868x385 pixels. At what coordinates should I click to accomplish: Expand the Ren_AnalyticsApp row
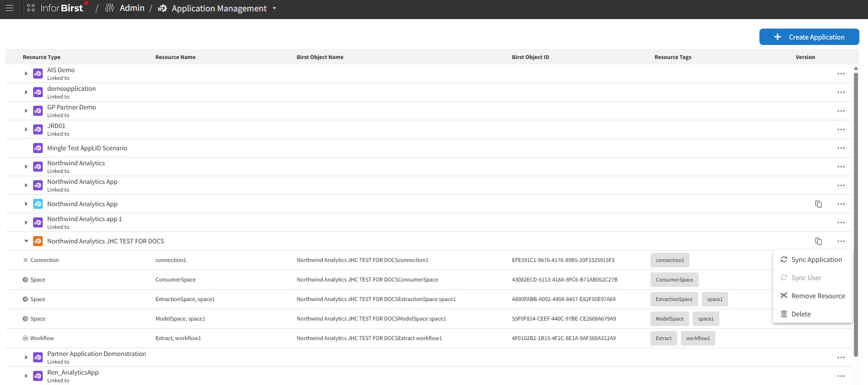pyautogui.click(x=26, y=376)
